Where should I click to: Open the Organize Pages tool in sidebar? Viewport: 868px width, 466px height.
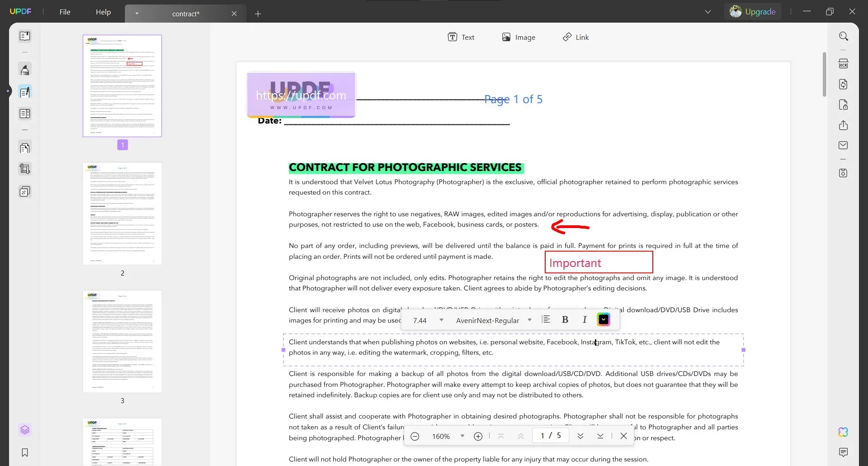click(x=25, y=148)
